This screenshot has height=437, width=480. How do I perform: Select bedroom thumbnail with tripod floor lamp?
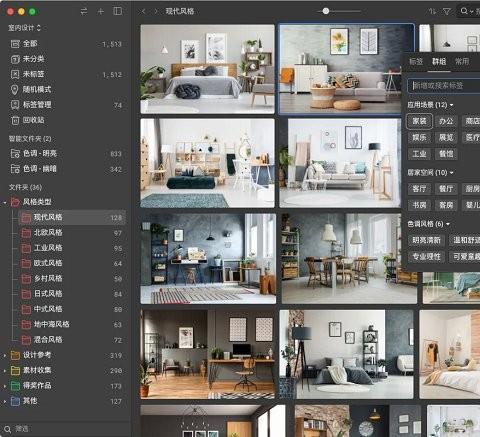346,354
